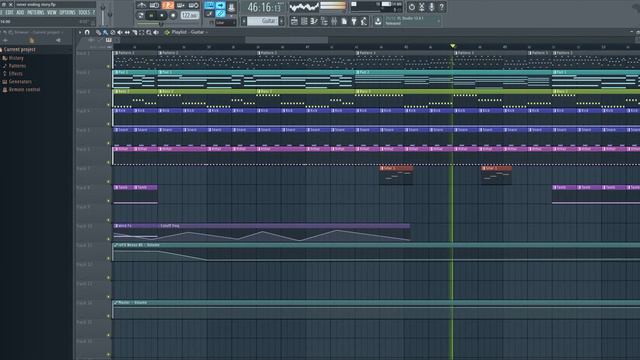Toggle mute switch for Track 2
This screenshot has height=360, width=640.
point(108,85)
